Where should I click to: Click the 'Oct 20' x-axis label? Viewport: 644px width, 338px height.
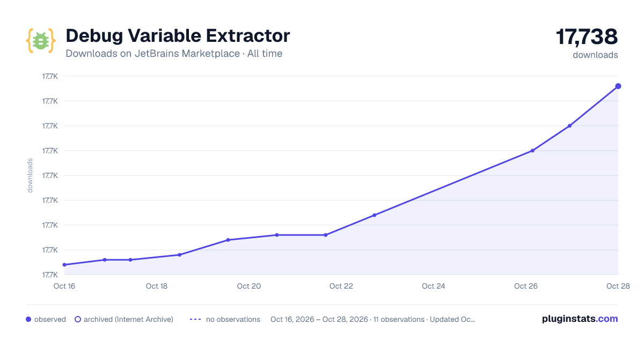pos(249,286)
